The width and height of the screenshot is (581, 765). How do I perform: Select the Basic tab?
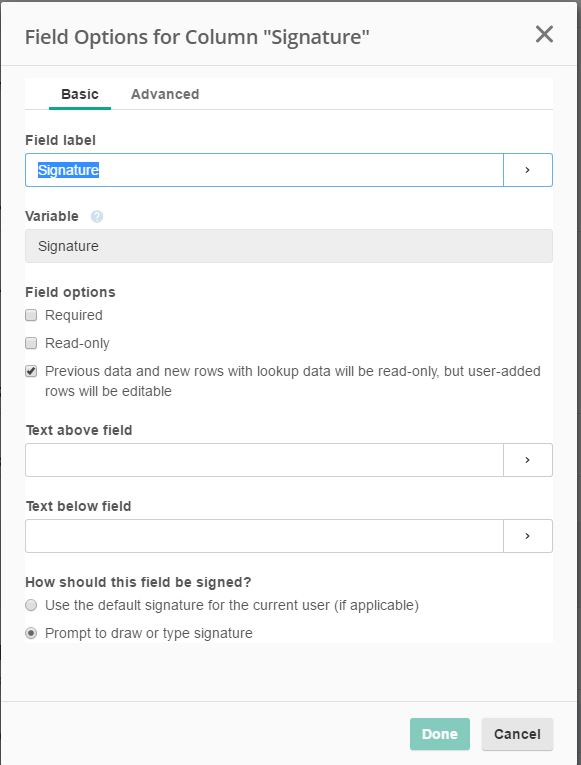(80, 94)
